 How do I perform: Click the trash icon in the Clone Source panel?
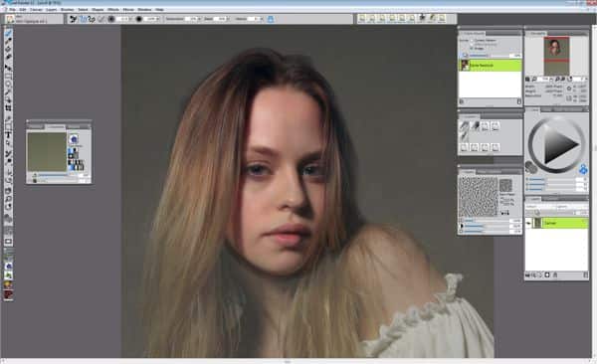point(519,101)
